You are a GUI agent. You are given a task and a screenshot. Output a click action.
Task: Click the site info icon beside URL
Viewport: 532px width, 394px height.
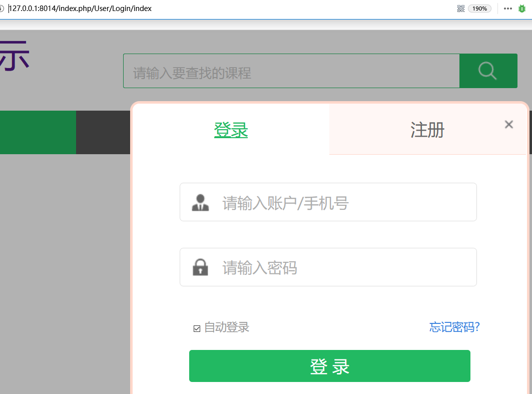[x=2, y=9]
